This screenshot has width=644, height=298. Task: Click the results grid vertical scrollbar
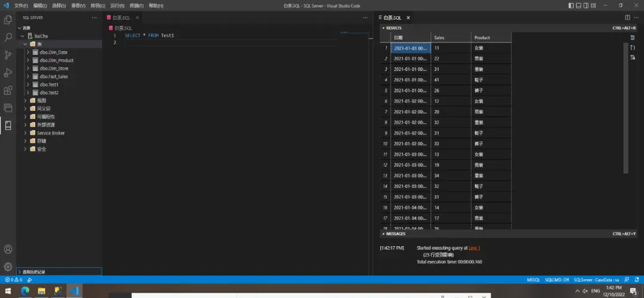pyautogui.click(x=626, y=107)
